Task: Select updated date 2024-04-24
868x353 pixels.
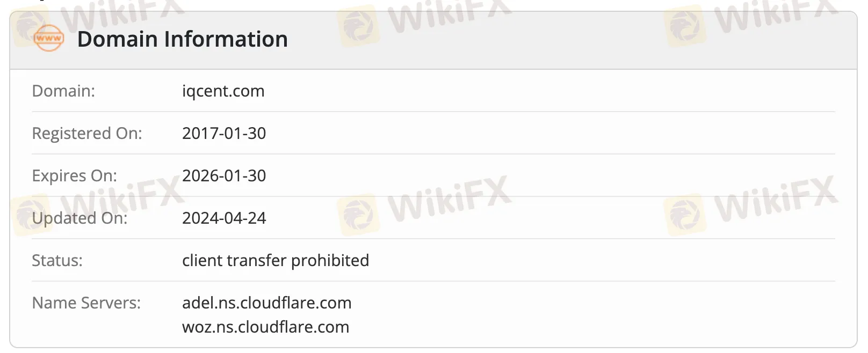Action: click(x=224, y=218)
